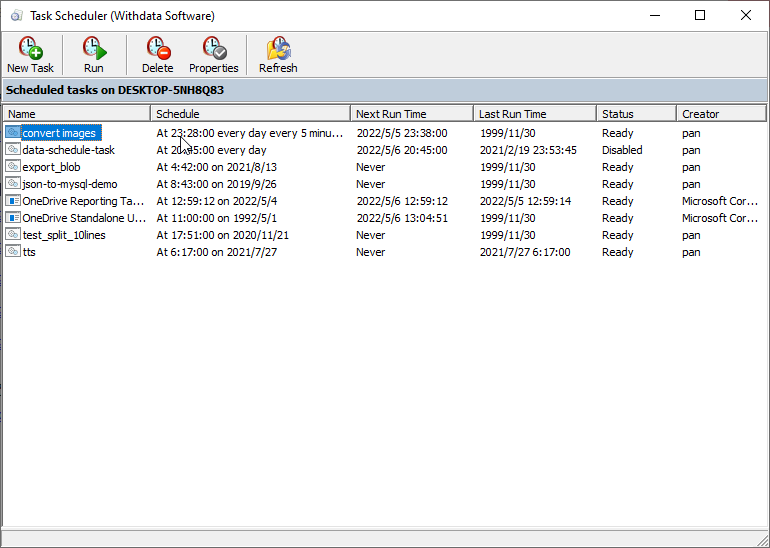Click the OneDrive Reporting Task icon
The width and height of the screenshot is (770, 548).
click(13, 201)
